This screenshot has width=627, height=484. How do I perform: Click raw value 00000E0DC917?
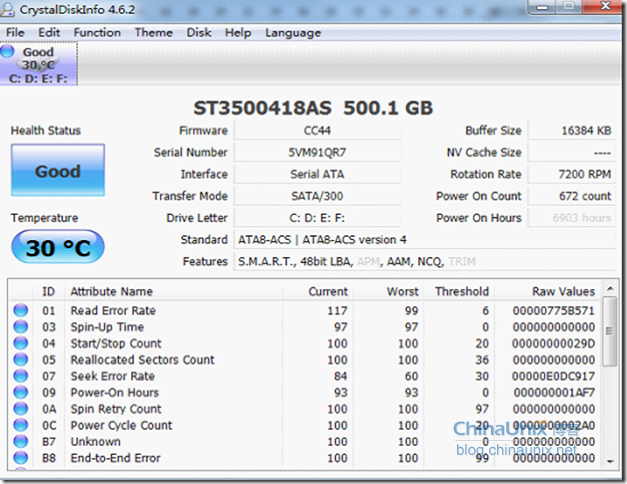click(553, 376)
